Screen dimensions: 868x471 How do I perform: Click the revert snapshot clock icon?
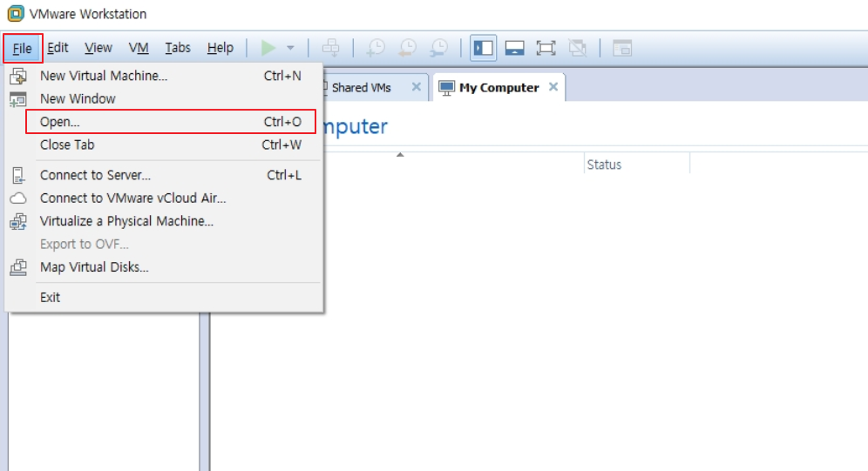[x=408, y=48]
